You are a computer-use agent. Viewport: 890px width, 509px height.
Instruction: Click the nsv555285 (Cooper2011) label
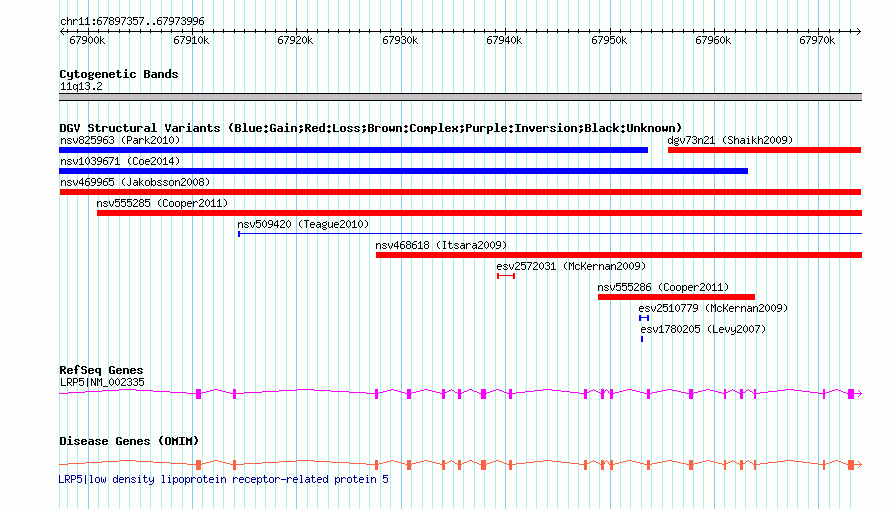pos(162,203)
